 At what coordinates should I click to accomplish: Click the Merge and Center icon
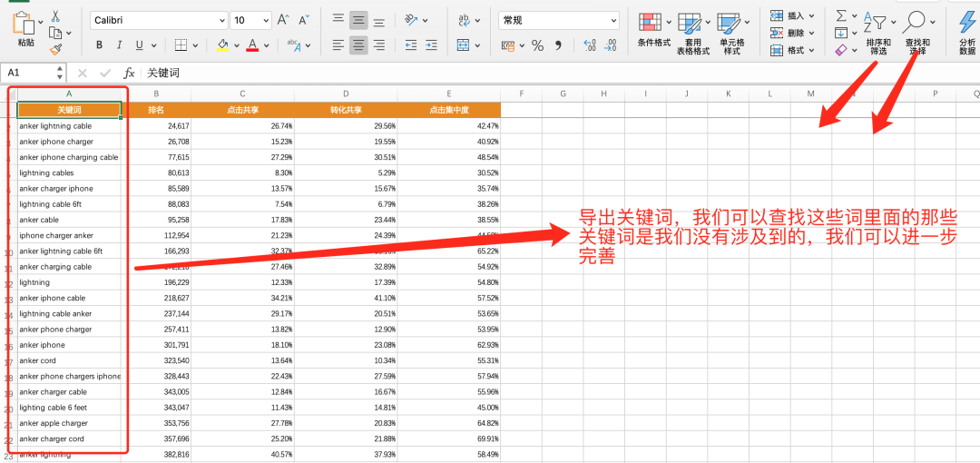[x=463, y=45]
